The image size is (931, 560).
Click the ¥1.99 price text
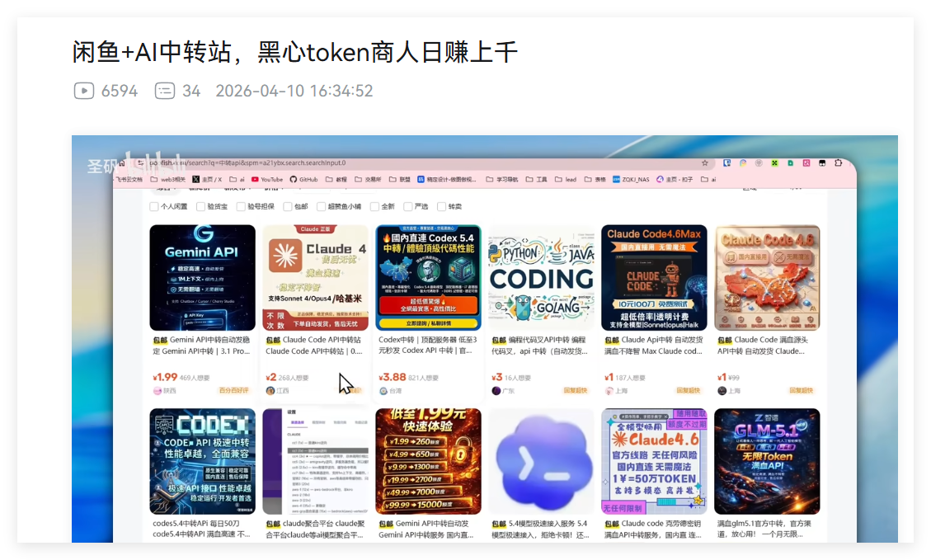coord(165,377)
